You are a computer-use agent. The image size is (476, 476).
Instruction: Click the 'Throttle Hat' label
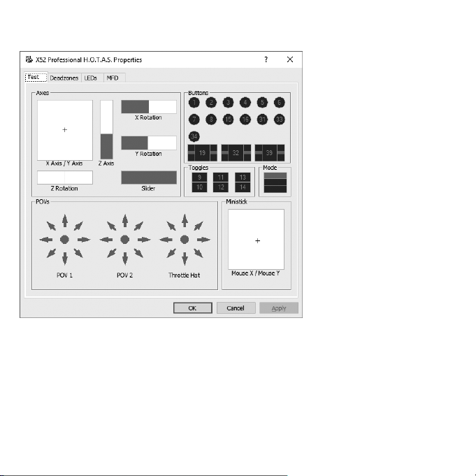click(x=184, y=275)
